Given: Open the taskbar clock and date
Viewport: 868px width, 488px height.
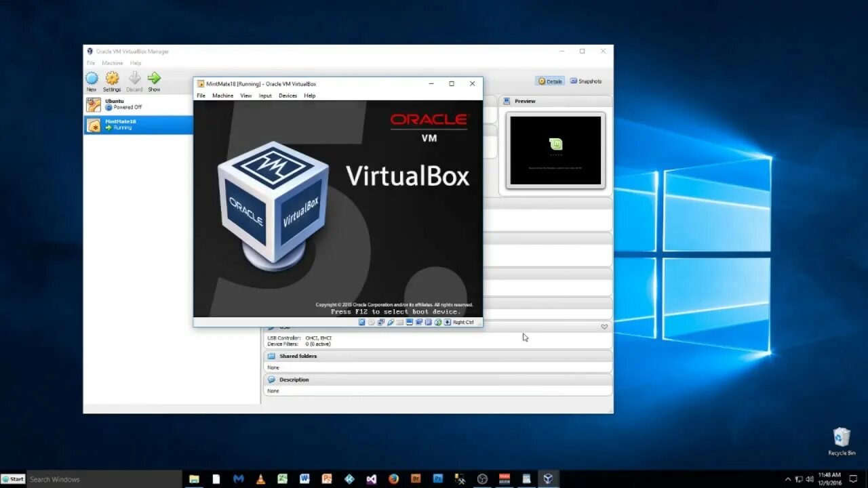Looking at the screenshot, I should [x=829, y=479].
